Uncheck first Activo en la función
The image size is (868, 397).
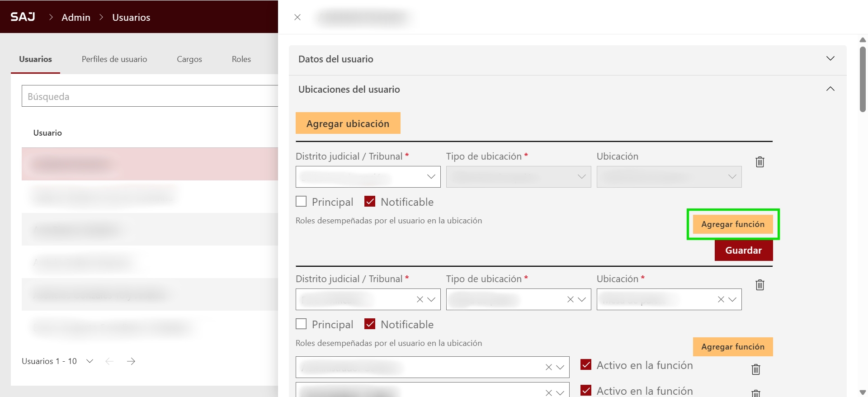tap(586, 365)
